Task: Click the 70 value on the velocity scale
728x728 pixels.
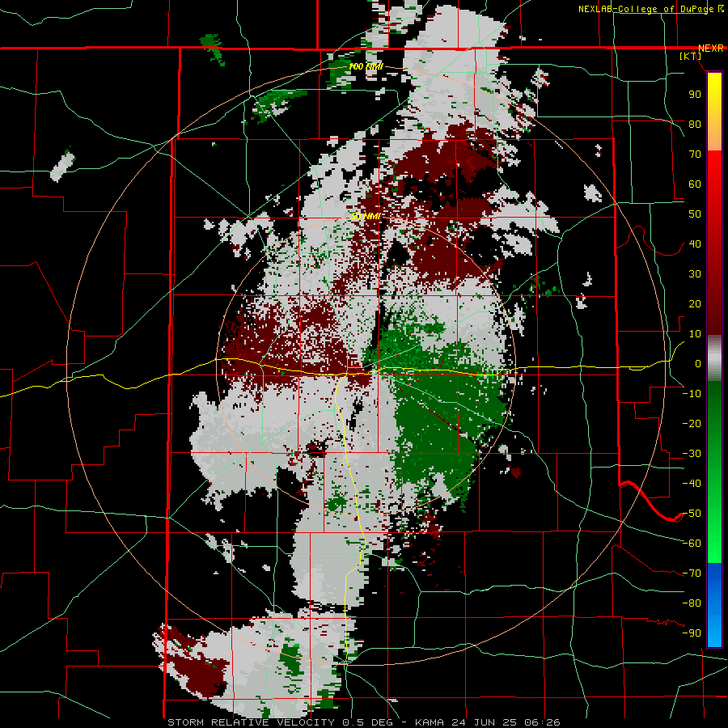Action: point(695,154)
